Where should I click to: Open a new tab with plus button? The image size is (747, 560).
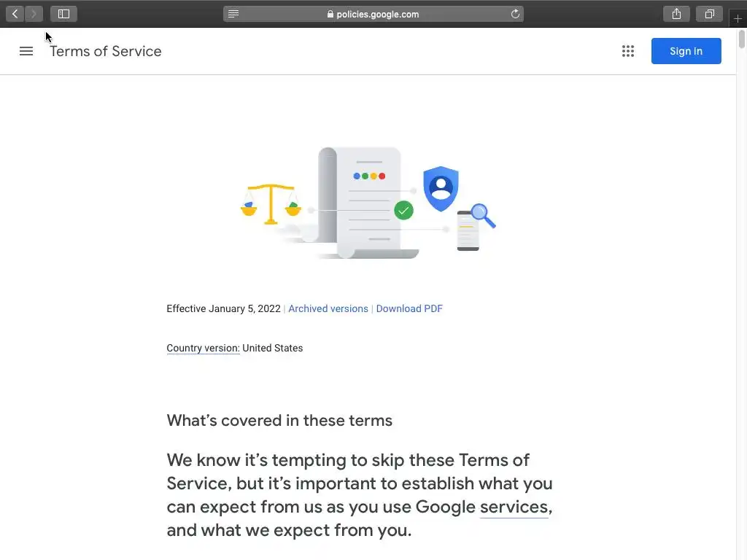[738, 19]
